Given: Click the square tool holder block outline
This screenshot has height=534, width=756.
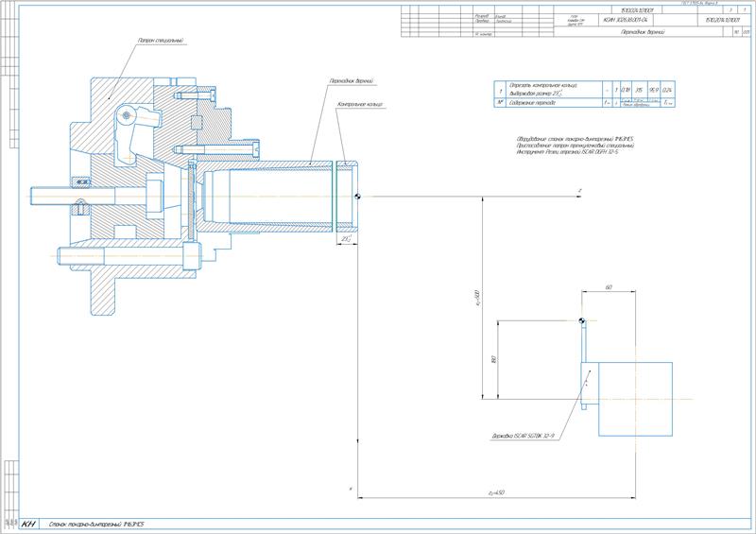Looking at the screenshot, I should [635, 399].
